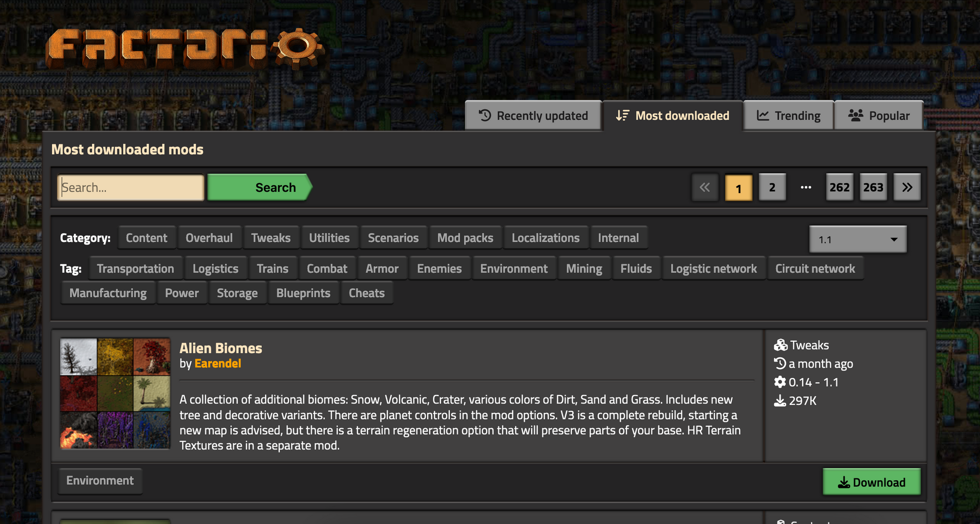Go to page 2
The height and width of the screenshot is (524, 980).
coord(772,187)
